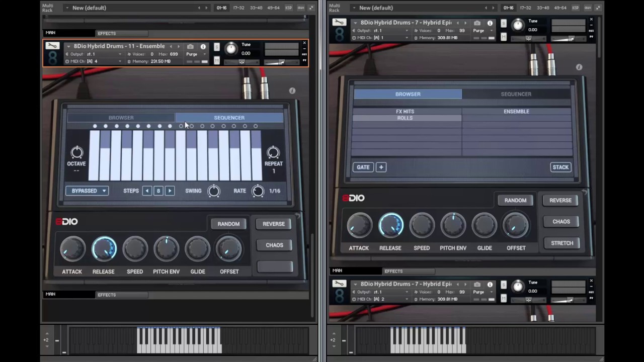644x362 pixels.
Task: Click Tune knob of Ensemble instrument
Action: [230, 48]
